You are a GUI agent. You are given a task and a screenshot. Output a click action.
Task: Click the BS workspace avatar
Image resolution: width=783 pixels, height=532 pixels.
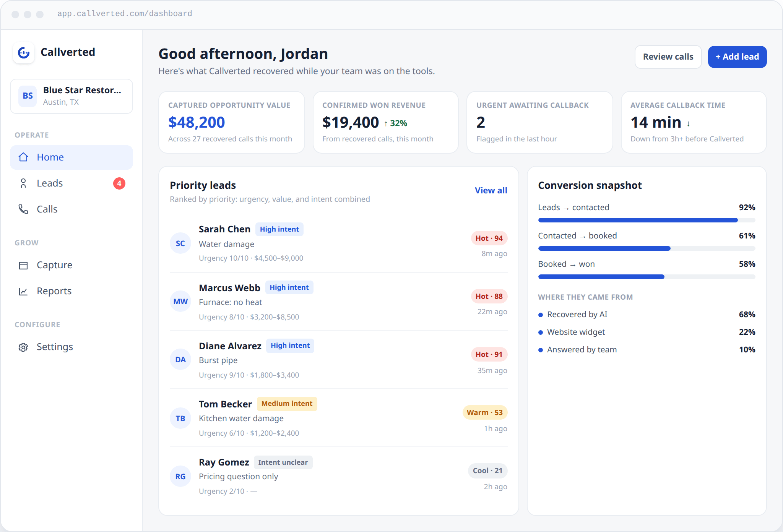coord(28,96)
